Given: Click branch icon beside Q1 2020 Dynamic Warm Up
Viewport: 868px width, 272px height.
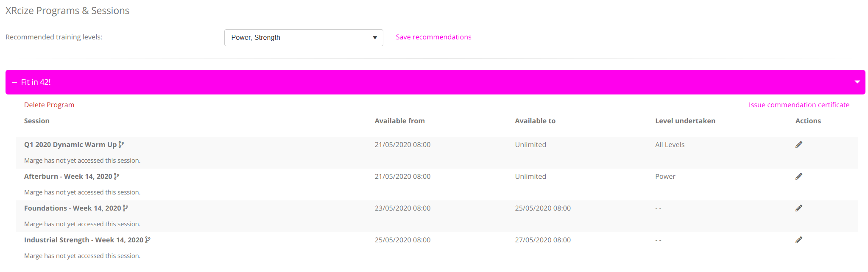Looking at the screenshot, I should point(121,144).
